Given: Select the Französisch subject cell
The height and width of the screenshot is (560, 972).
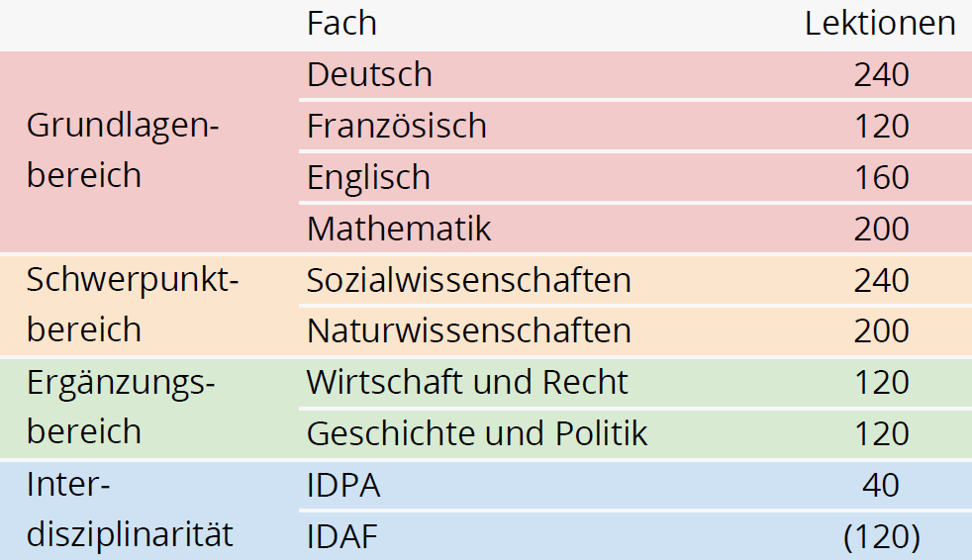Looking at the screenshot, I should click(397, 127).
